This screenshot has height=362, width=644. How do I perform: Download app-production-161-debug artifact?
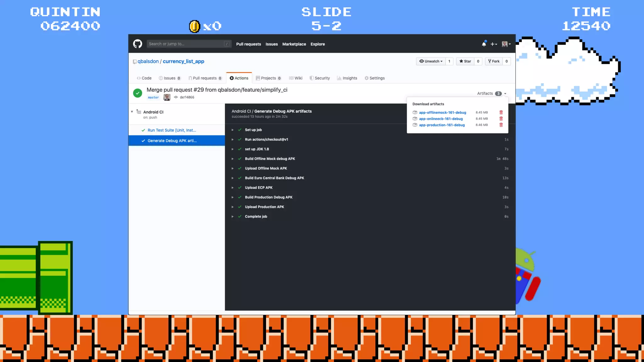coord(441,125)
